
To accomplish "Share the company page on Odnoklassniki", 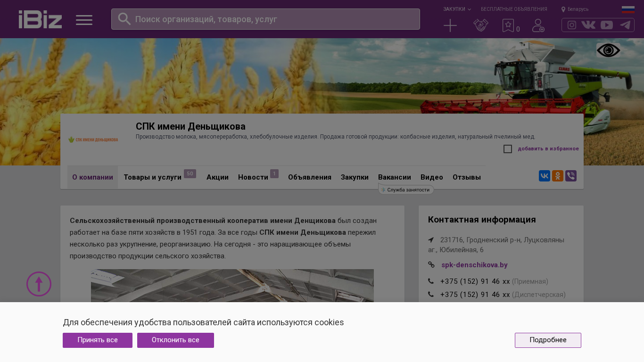I will point(558,176).
